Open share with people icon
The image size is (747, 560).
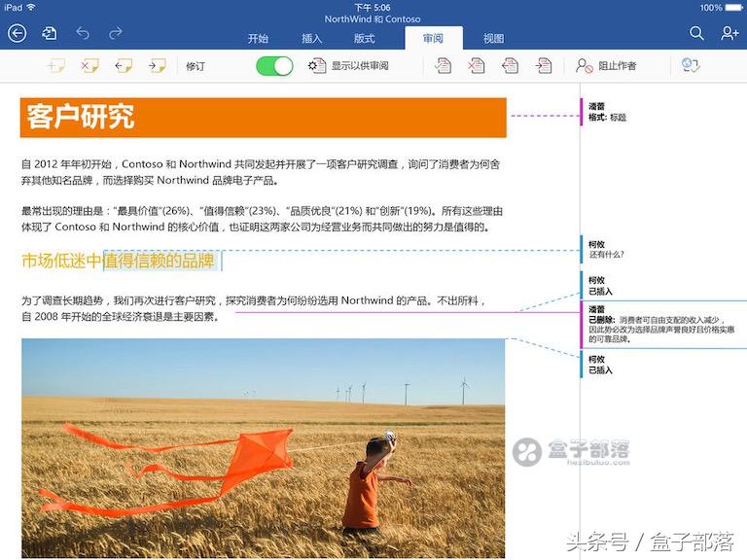[729, 33]
